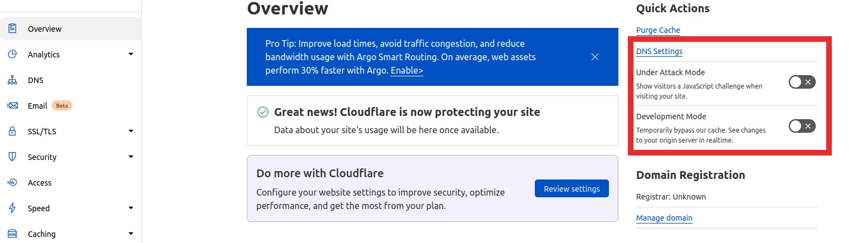Click the SSL/TLS padlock icon
The height and width of the screenshot is (243, 868).
12,132
